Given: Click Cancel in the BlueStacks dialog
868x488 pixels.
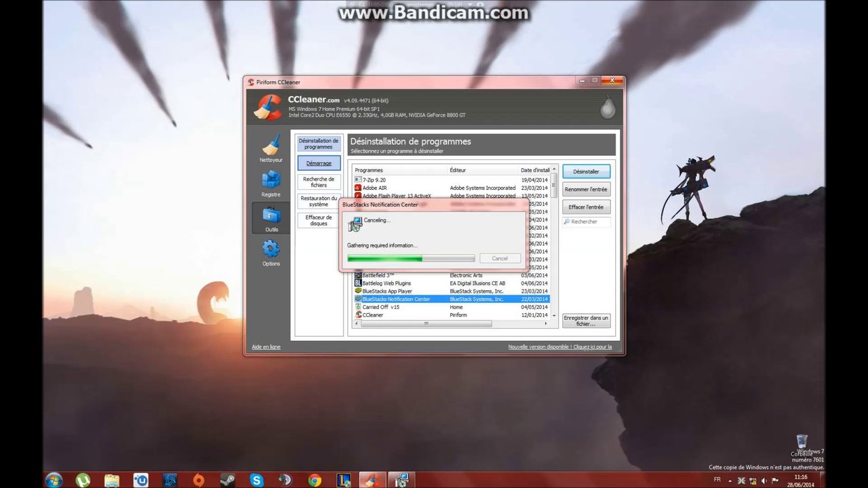Looking at the screenshot, I should [x=500, y=258].
